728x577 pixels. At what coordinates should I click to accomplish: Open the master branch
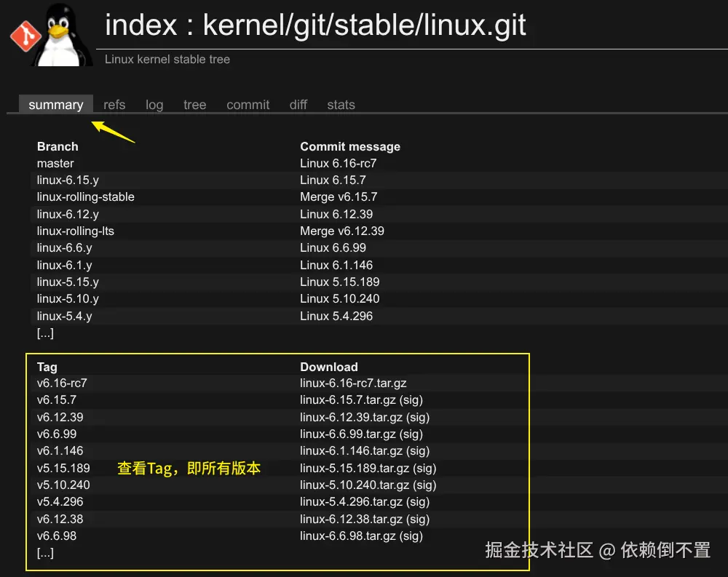click(55, 163)
